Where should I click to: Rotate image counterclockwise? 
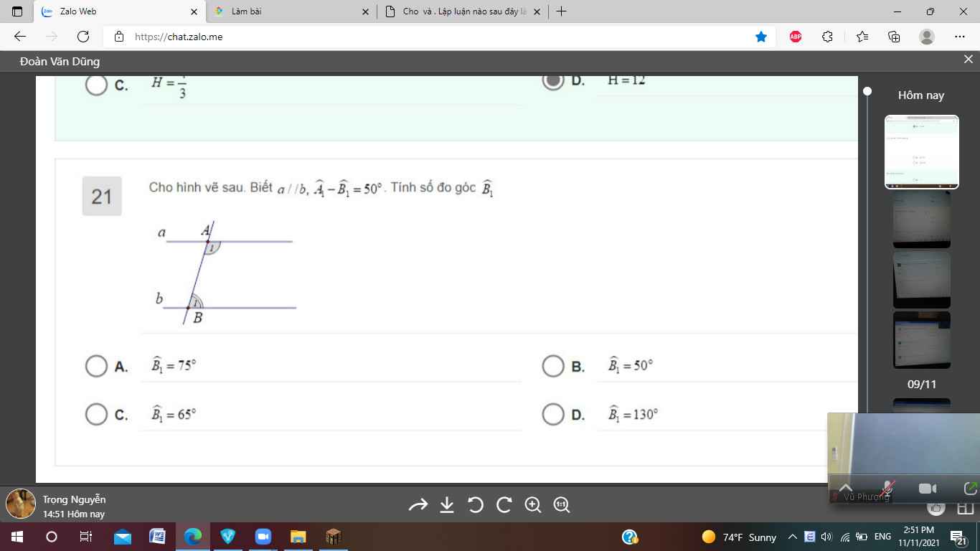tap(476, 505)
